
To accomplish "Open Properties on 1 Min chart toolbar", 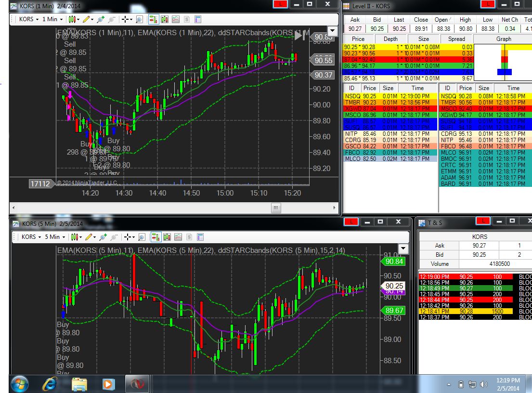I will pyautogui.click(x=198, y=19).
